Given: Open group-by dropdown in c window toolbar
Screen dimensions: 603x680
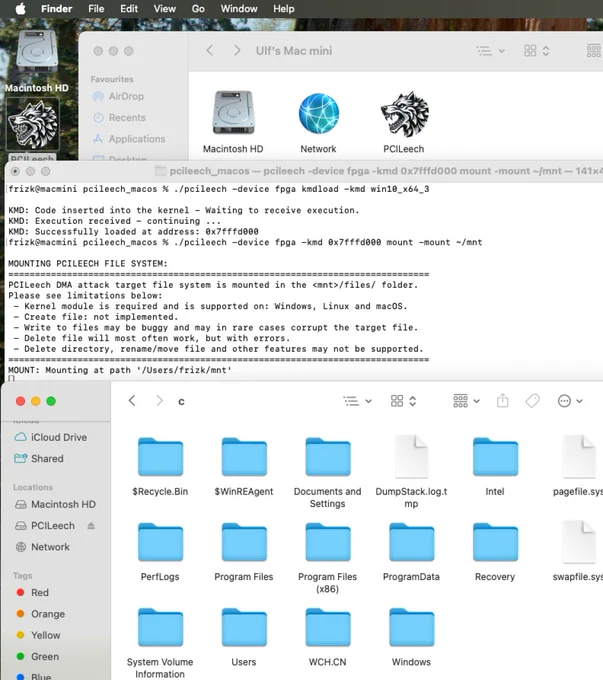Looking at the screenshot, I should tap(466, 401).
